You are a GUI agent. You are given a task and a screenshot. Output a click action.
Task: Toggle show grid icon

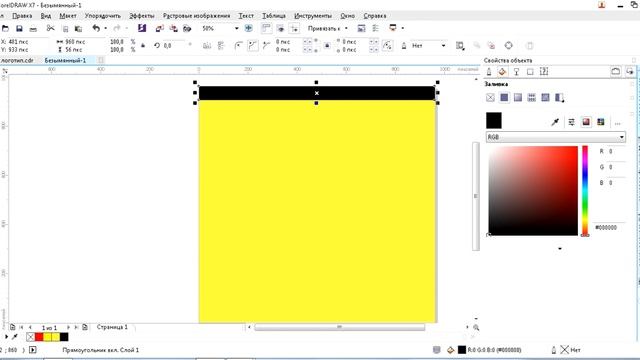point(280,28)
